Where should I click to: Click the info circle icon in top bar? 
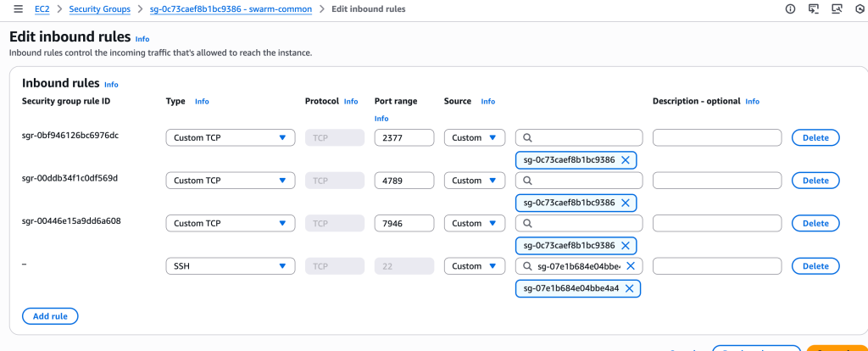pos(790,9)
